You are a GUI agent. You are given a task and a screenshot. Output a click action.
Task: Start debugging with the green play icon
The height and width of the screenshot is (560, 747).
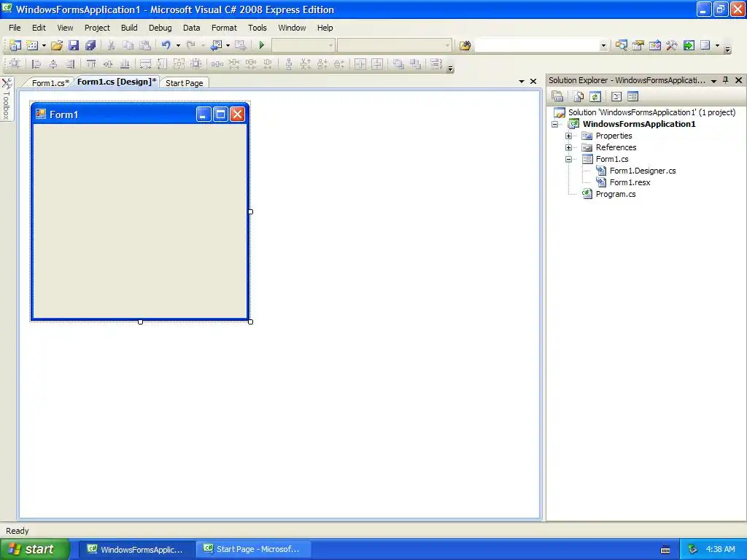click(262, 45)
